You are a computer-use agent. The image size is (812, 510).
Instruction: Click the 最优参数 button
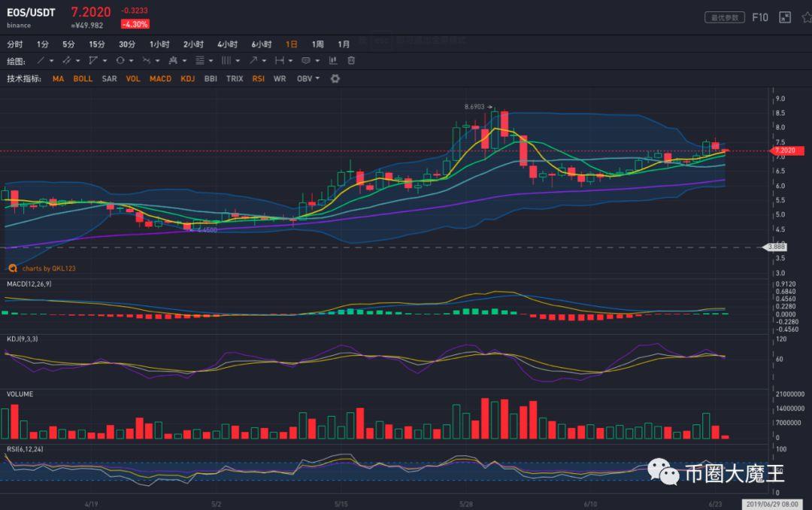tap(724, 17)
